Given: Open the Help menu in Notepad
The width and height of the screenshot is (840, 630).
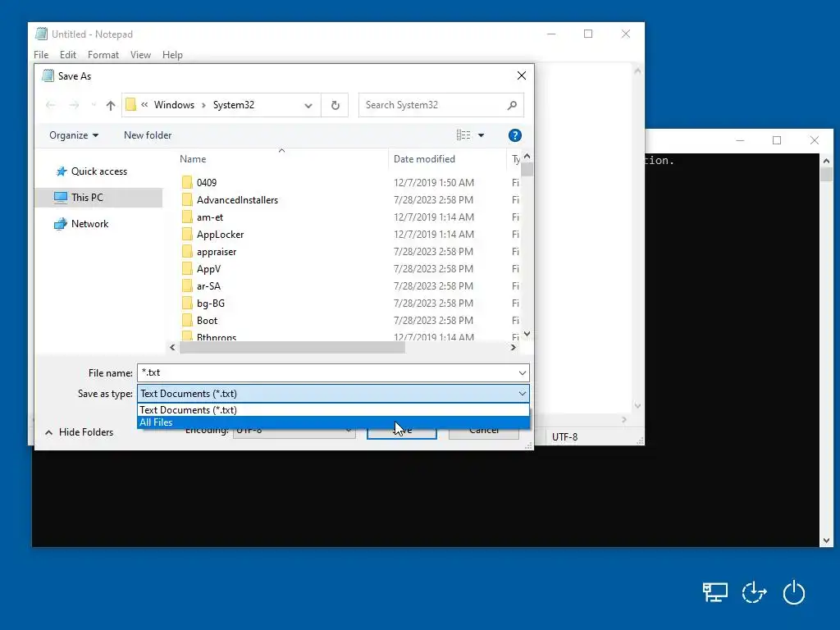Looking at the screenshot, I should [x=172, y=55].
